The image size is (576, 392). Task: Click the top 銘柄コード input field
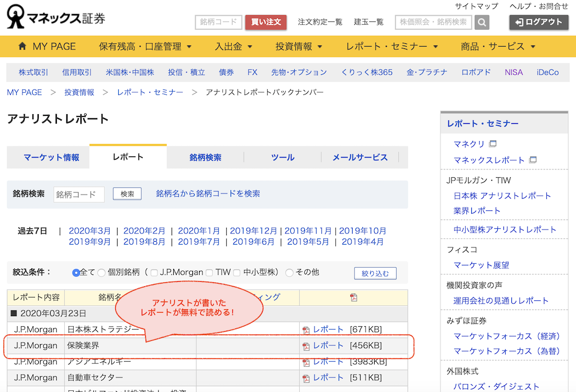click(x=219, y=22)
